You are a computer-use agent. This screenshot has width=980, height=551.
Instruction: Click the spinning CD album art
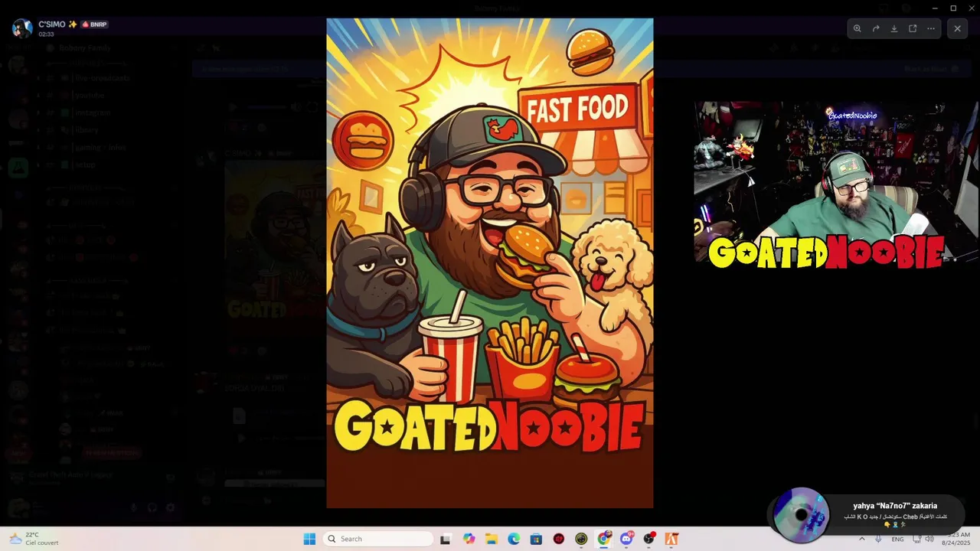[x=801, y=515]
